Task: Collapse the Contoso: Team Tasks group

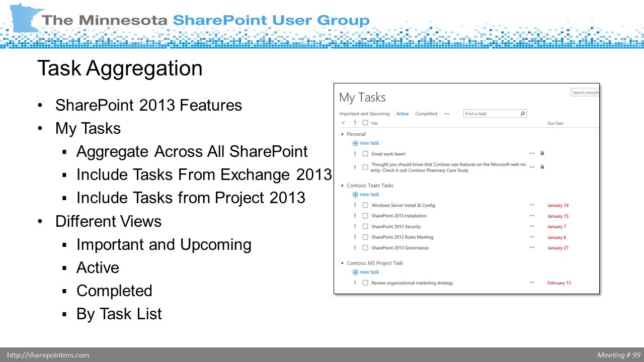Action: [x=343, y=186]
